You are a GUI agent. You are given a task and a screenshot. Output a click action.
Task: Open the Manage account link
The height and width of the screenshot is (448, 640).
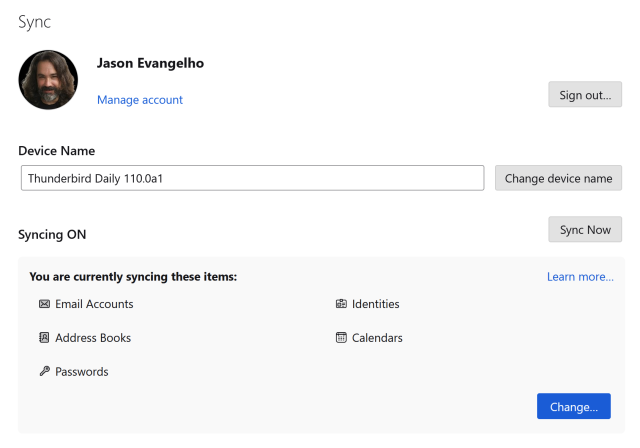[140, 100]
